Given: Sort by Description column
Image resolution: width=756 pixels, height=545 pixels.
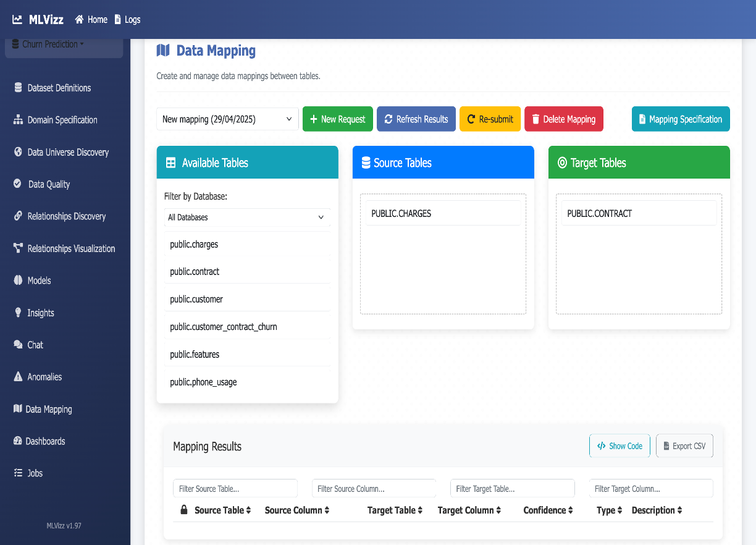Looking at the screenshot, I should 657,510.
